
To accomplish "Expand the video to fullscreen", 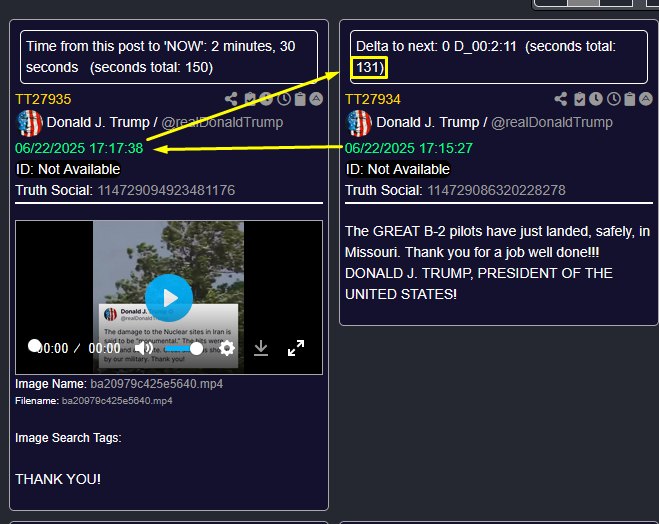I will [x=296, y=348].
